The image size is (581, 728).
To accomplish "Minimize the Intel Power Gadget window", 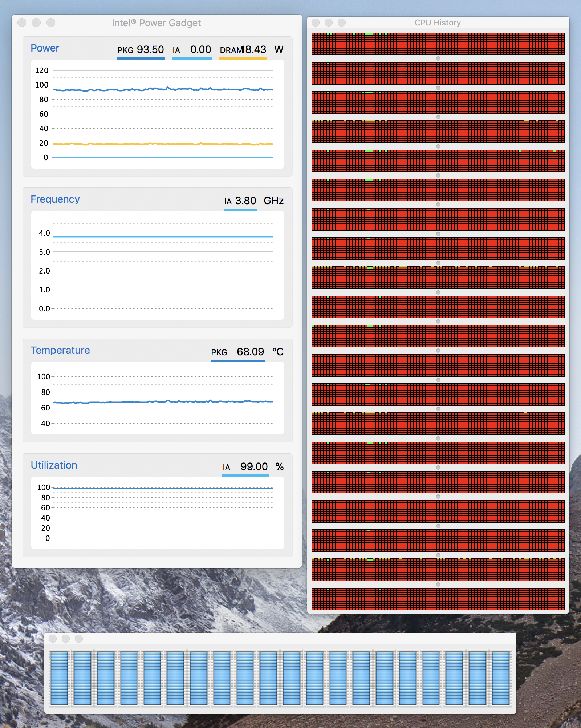I will click(x=36, y=23).
